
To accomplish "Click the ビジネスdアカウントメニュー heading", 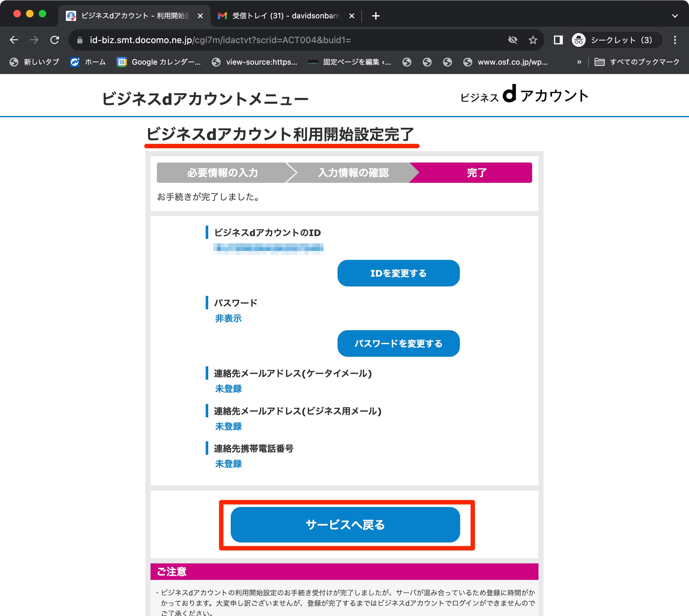I will tap(205, 99).
